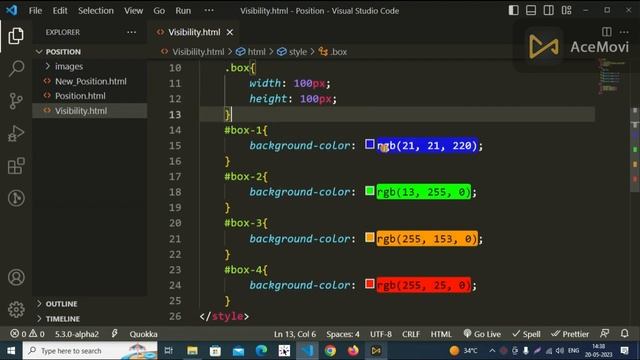Click the lightning icon in status bar
This screenshot has height=360, width=640.
114,334
